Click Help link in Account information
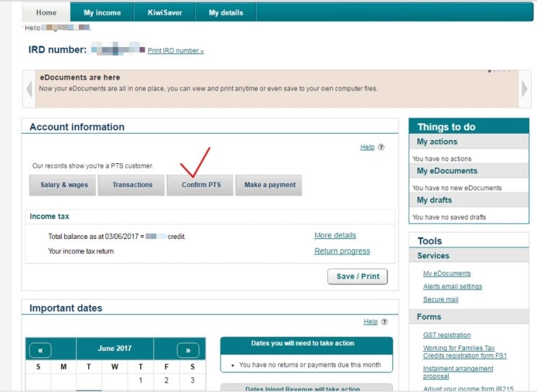 (367, 147)
